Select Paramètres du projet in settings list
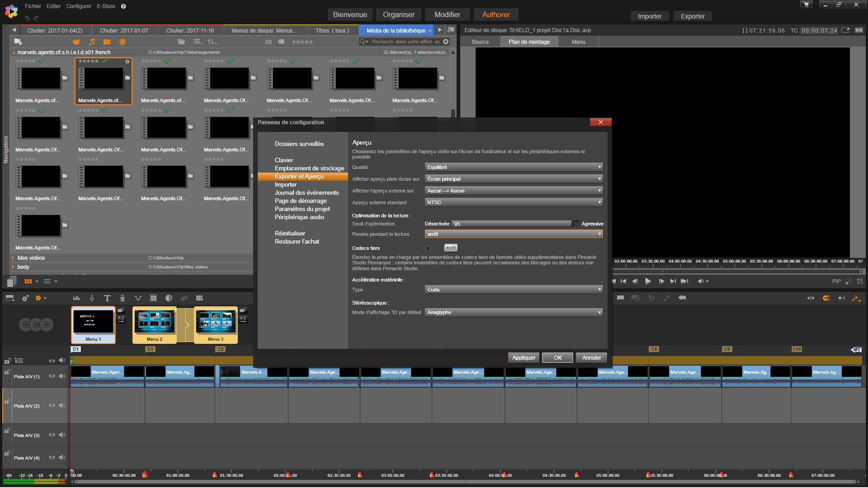The width and height of the screenshot is (868, 488). [x=302, y=209]
